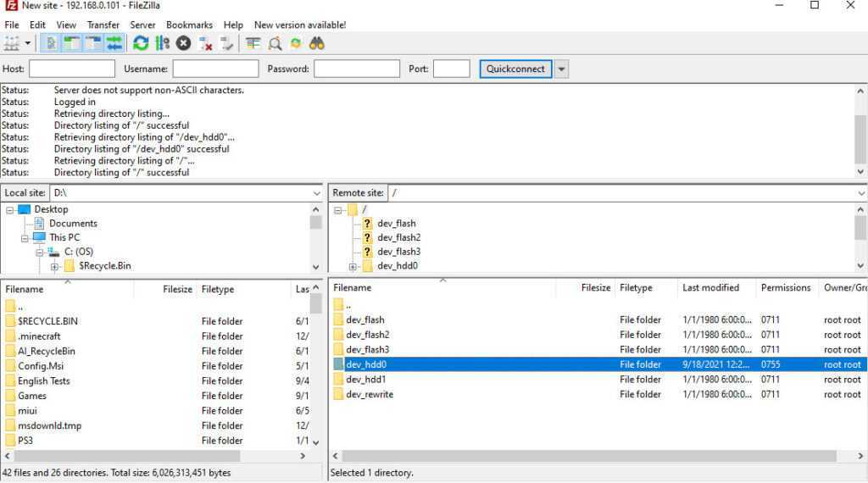Open the Bookmarks menu
Image resolution: width=868 pixels, height=483 pixels.
coord(189,25)
